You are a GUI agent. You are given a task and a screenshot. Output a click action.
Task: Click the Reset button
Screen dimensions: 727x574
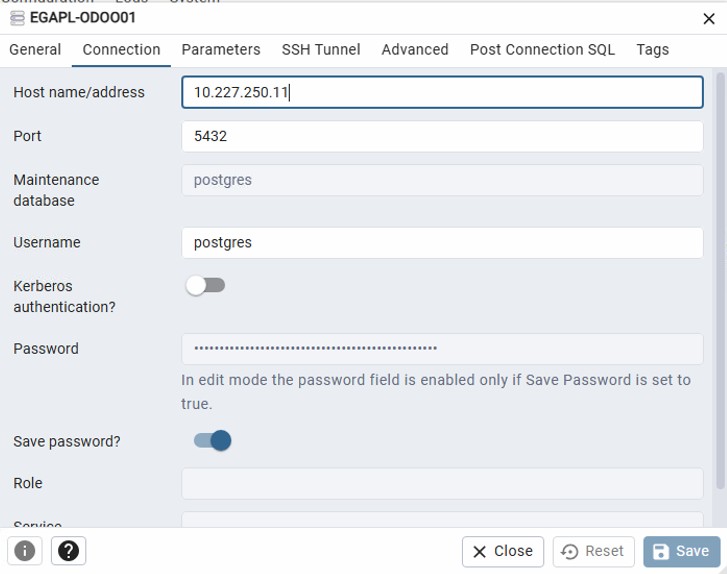coord(593,551)
